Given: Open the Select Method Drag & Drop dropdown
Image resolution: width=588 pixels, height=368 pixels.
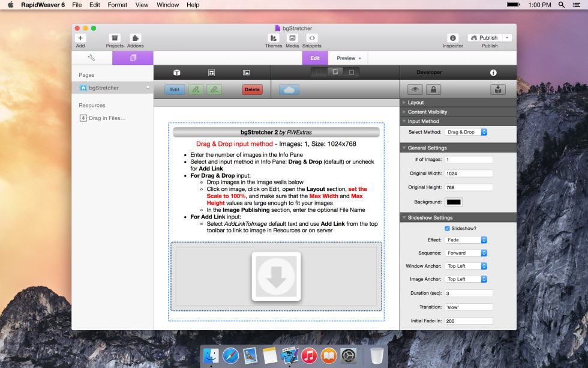Looking at the screenshot, I should (x=466, y=132).
